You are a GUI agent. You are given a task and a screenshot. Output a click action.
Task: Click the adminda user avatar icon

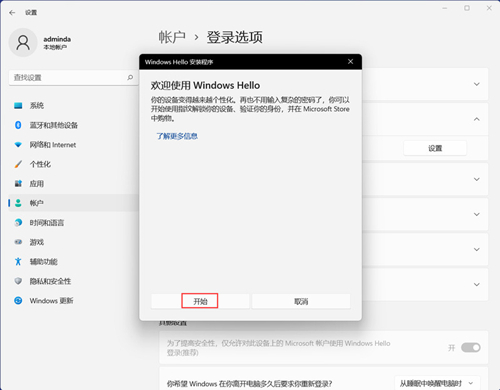23,43
